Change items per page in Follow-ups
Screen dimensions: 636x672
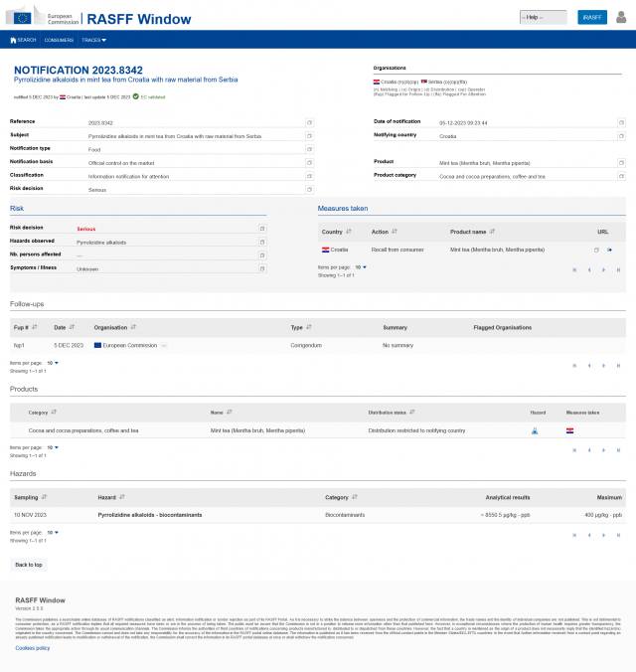(x=54, y=363)
